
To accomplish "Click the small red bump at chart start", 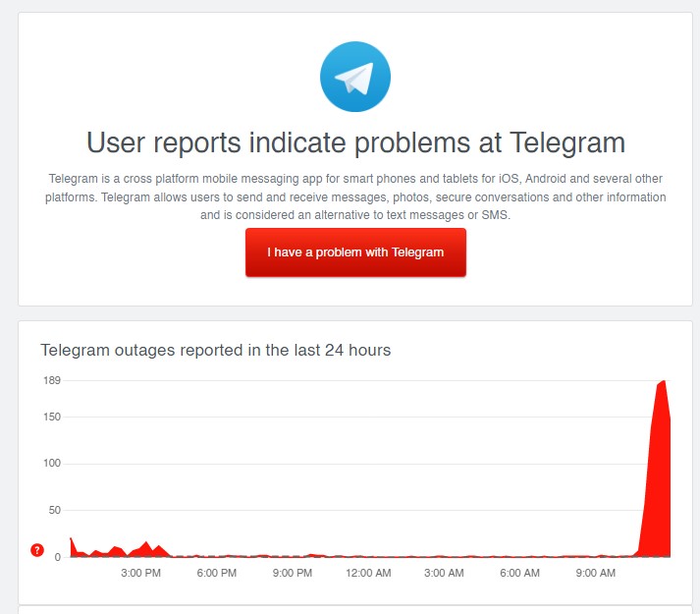I will coord(72,541).
